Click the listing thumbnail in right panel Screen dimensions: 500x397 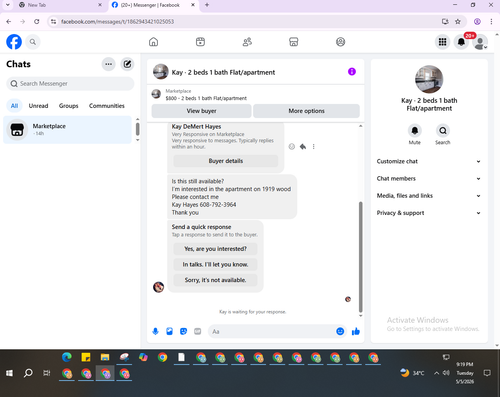click(x=429, y=79)
